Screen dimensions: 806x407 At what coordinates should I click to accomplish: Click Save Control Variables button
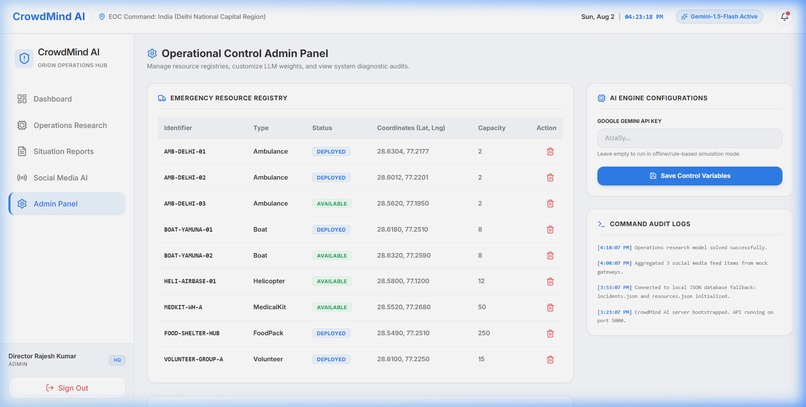689,176
